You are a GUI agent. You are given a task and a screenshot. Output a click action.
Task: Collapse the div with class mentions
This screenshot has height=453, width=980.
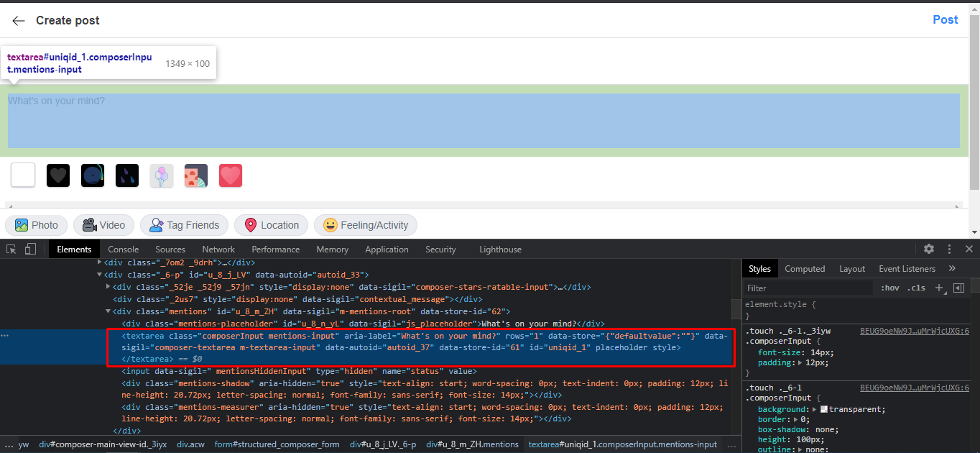click(108, 311)
